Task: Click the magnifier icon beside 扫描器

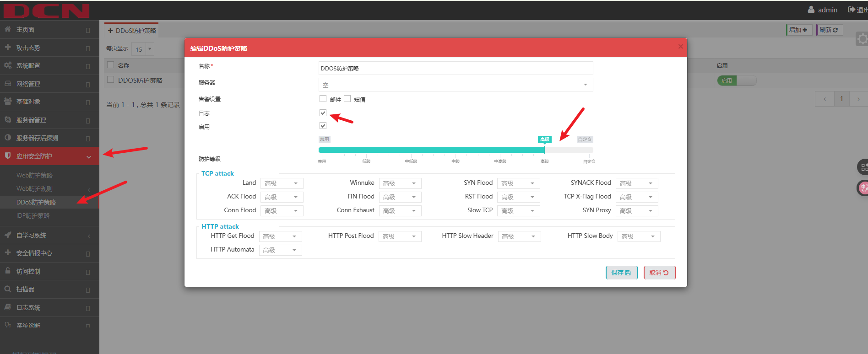Action: (8, 289)
